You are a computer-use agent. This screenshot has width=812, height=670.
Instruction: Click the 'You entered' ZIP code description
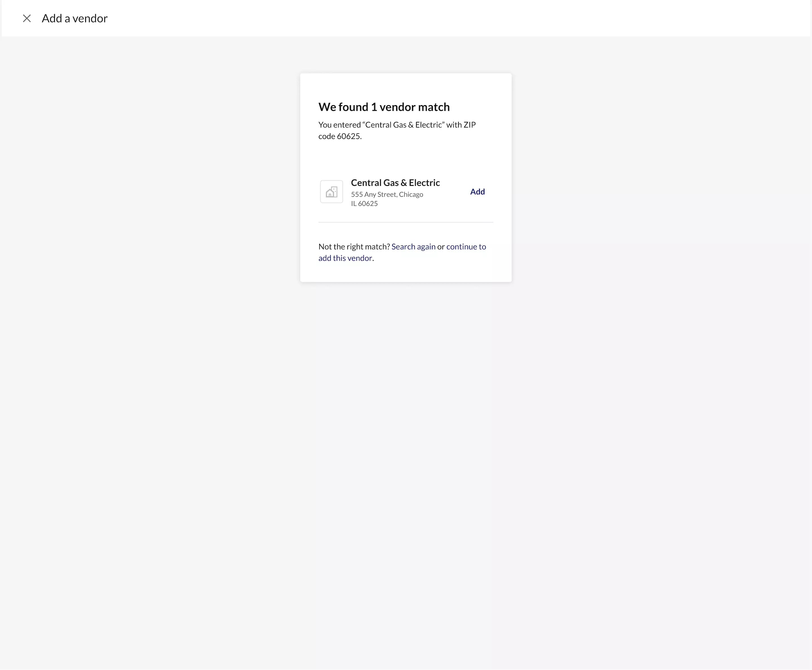[397, 130]
